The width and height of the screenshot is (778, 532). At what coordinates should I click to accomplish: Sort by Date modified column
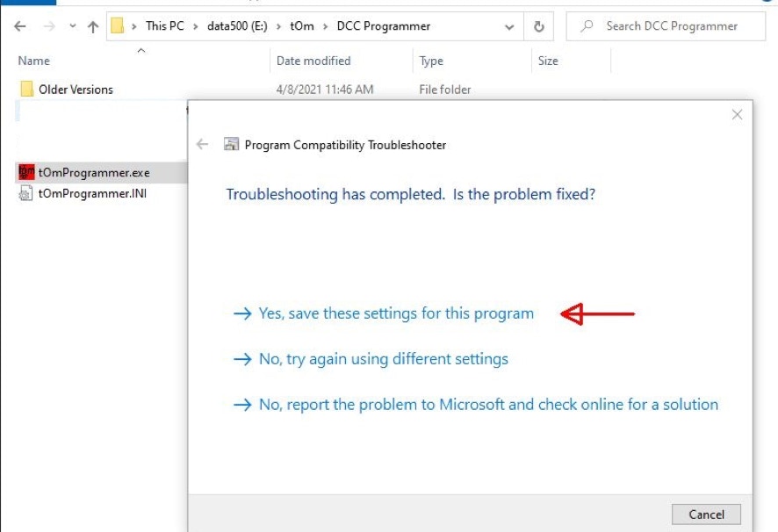[x=313, y=61]
